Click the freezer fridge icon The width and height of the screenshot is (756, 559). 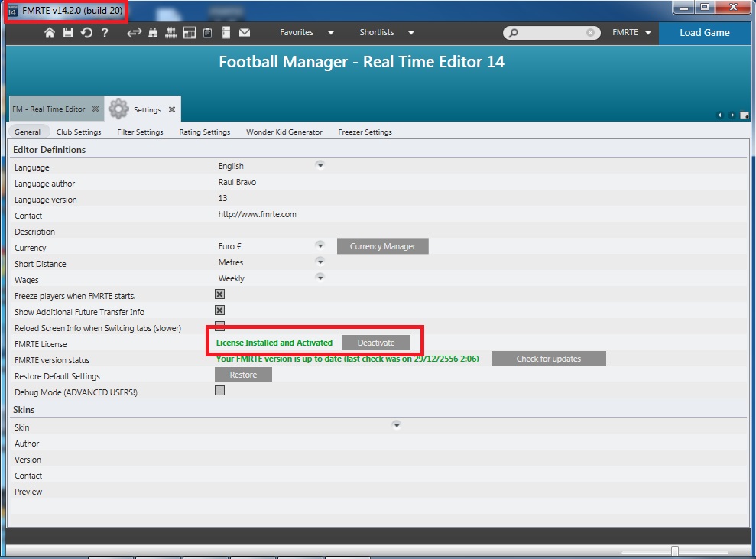click(x=226, y=32)
